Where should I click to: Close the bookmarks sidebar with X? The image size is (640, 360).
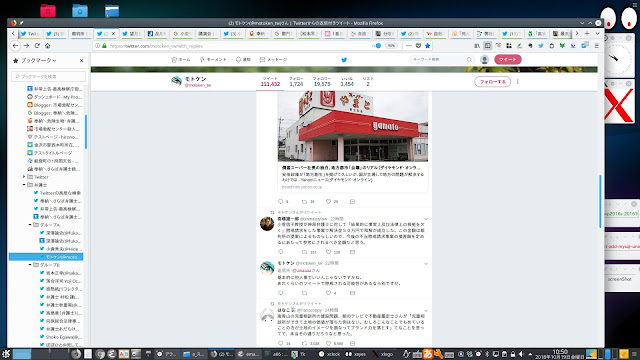[x=82, y=60]
